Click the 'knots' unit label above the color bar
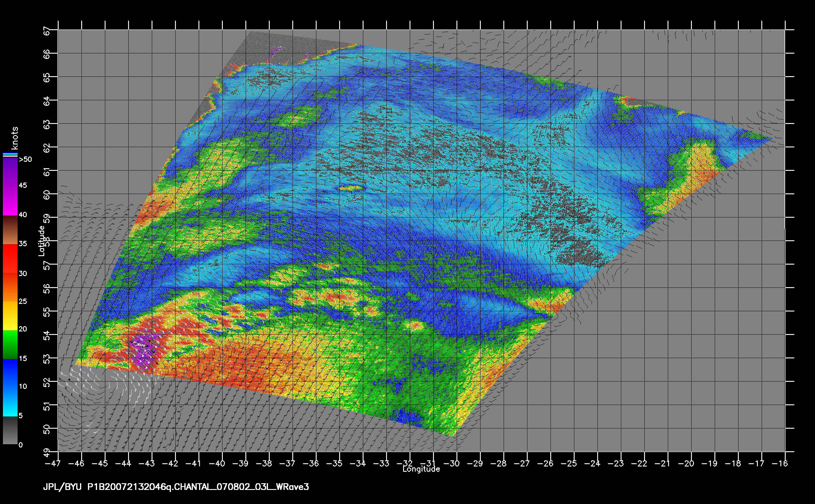Image resolution: width=815 pixels, height=504 pixels. tap(14, 138)
